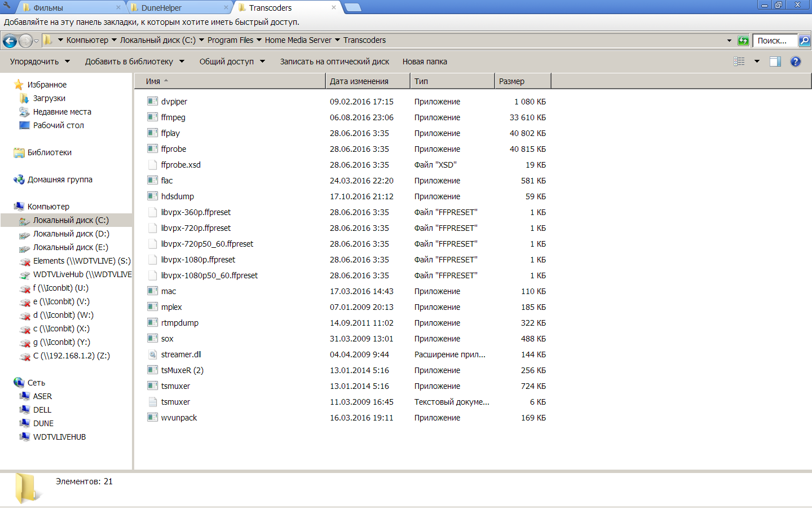Open the view options dropdown arrow
This screenshot has height=508, width=812.
coord(757,62)
